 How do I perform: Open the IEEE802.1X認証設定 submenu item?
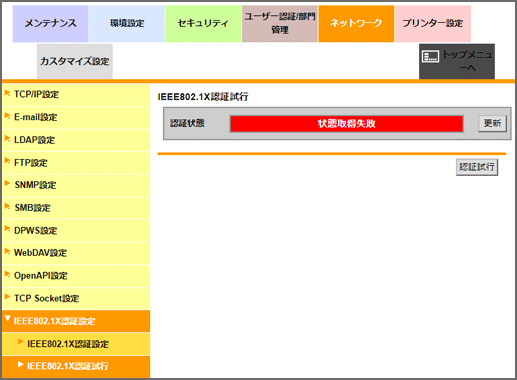click(76, 344)
